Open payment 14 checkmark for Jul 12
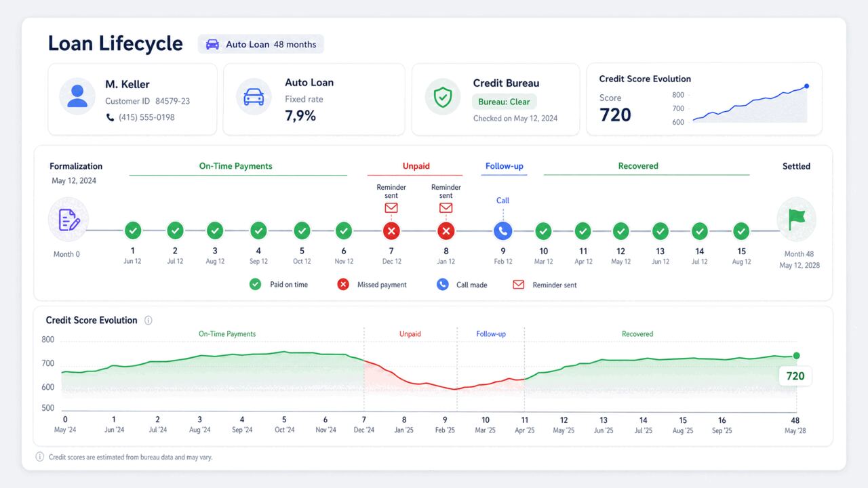The width and height of the screenshot is (868, 488). (700, 231)
